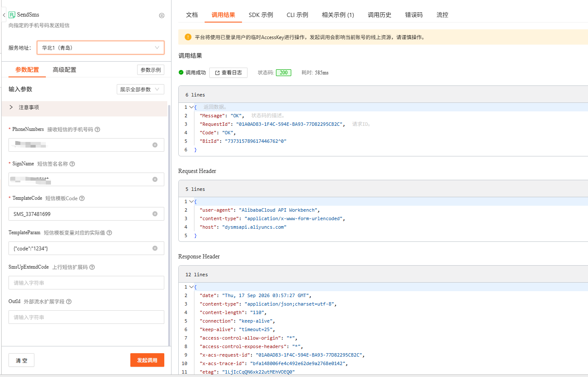588x377 pixels.
Task: Open the 错误码 tab
Action: pos(414,15)
